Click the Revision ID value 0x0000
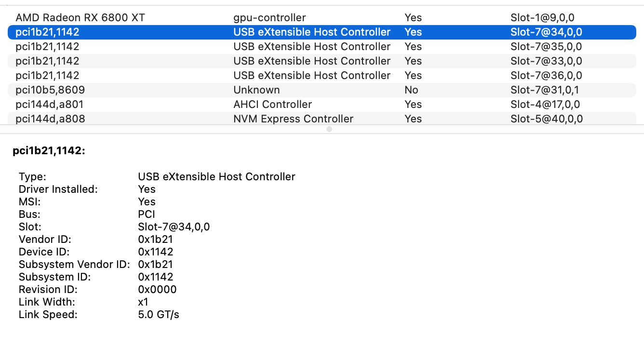This screenshot has height=347, width=644. tap(157, 290)
